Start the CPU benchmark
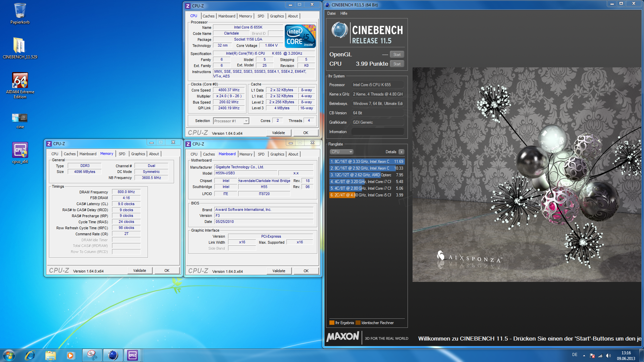This screenshot has height=362, width=644. click(397, 64)
